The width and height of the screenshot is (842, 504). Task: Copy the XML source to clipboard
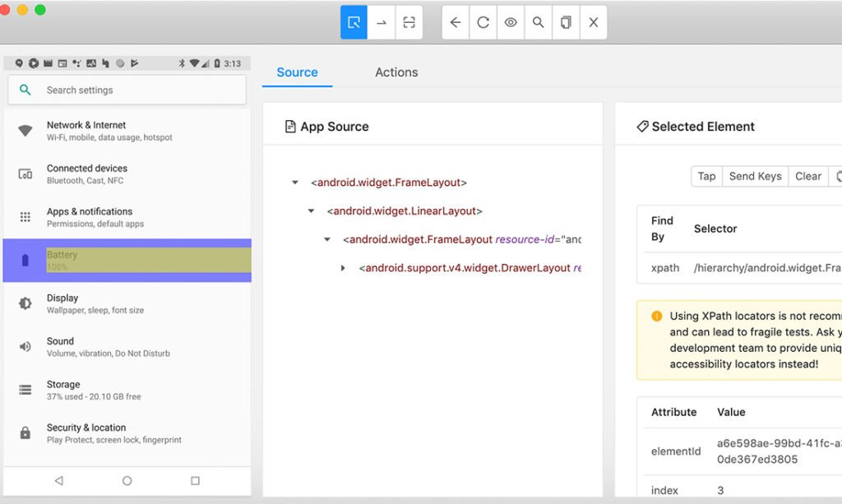pyautogui.click(x=566, y=22)
